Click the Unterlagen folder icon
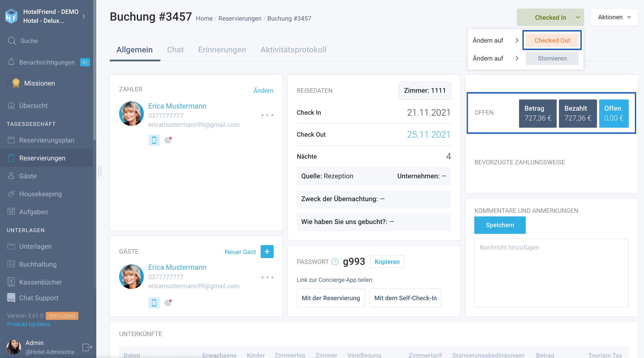The height and width of the screenshot is (358, 644). 11,246
